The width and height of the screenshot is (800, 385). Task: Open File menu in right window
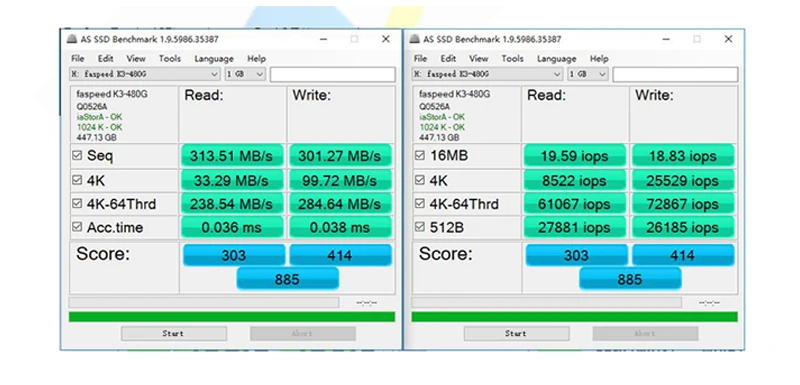pyautogui.click(x=420, y=59)
